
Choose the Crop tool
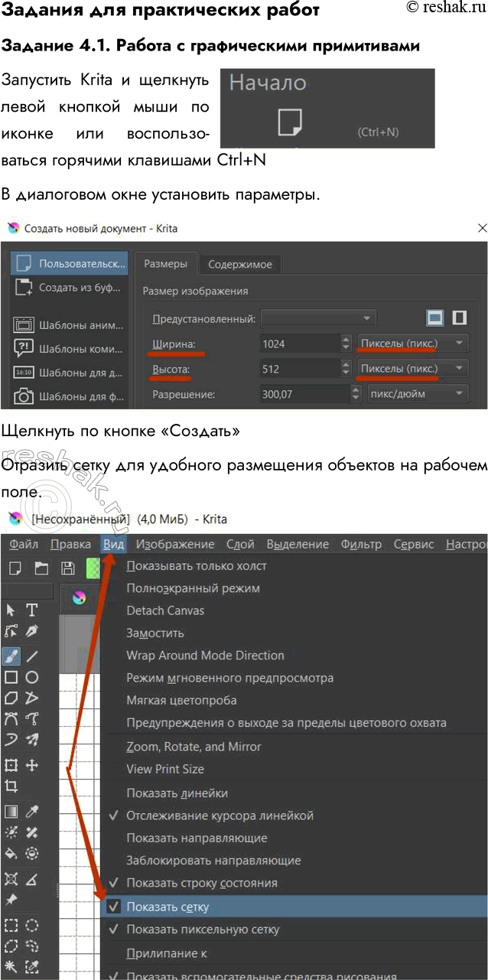point(11,786)
